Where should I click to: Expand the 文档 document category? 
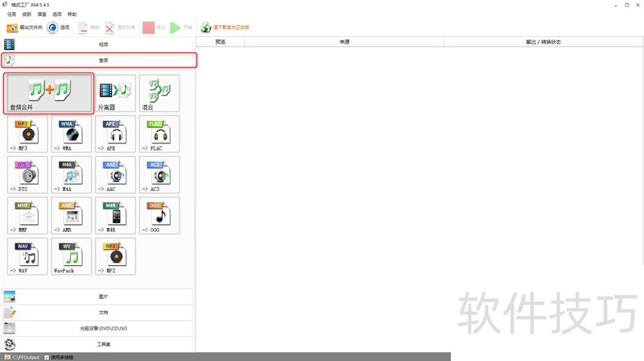point(97,313)
